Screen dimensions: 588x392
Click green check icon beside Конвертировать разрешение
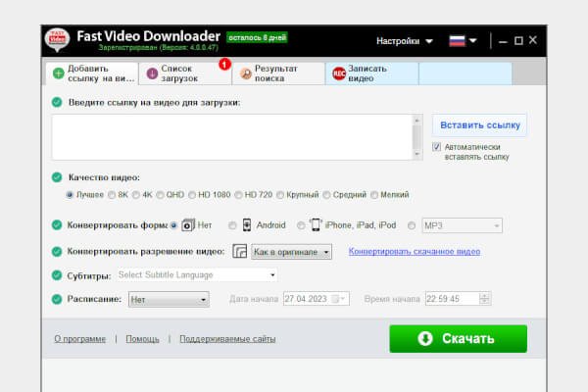(57, 251)
